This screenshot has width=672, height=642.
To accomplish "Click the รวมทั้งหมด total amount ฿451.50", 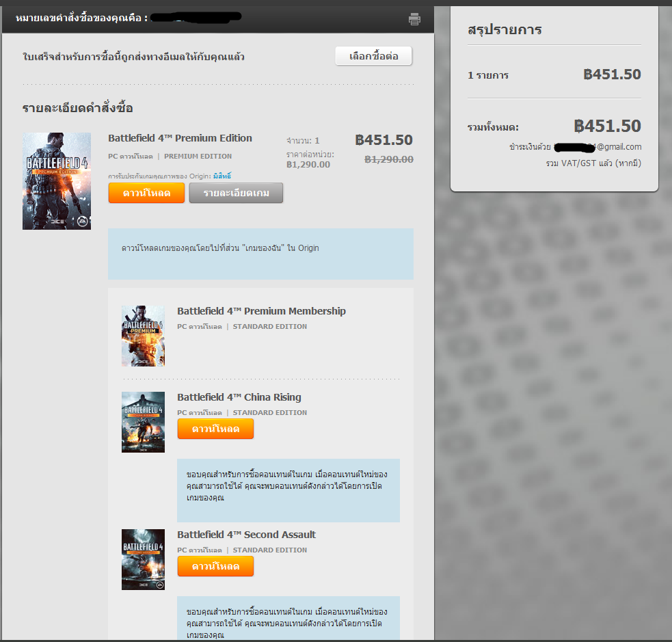I will tap(607, 126).
